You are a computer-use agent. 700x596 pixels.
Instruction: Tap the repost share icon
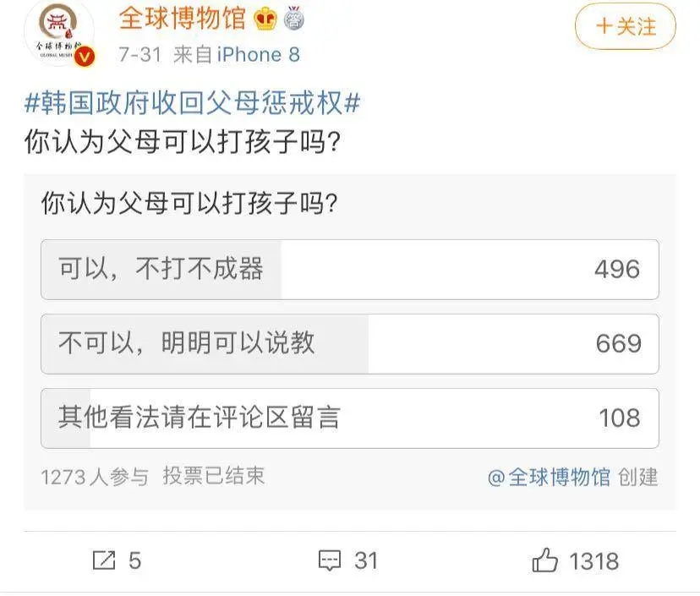click(x=103, y=560)
